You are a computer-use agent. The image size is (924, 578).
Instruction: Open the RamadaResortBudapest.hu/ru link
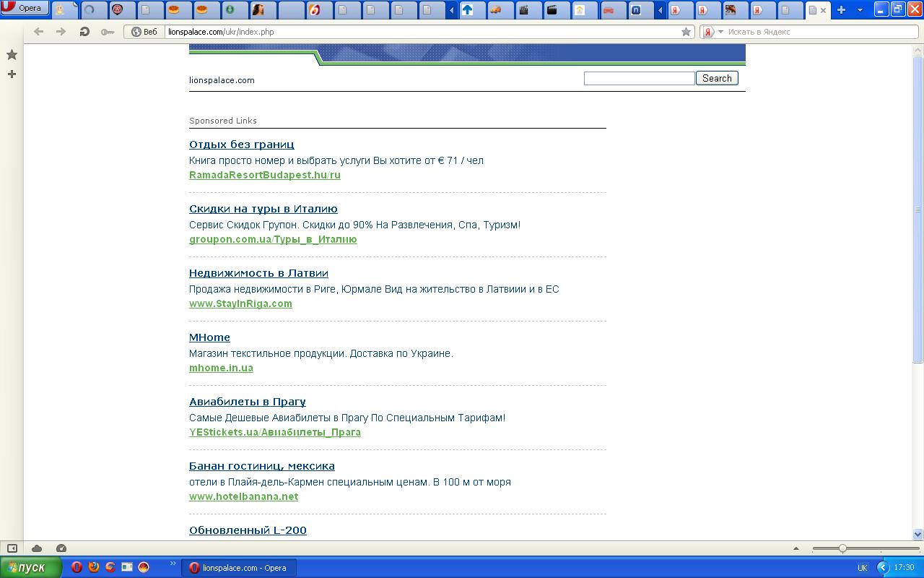click(x=265, y=175)
